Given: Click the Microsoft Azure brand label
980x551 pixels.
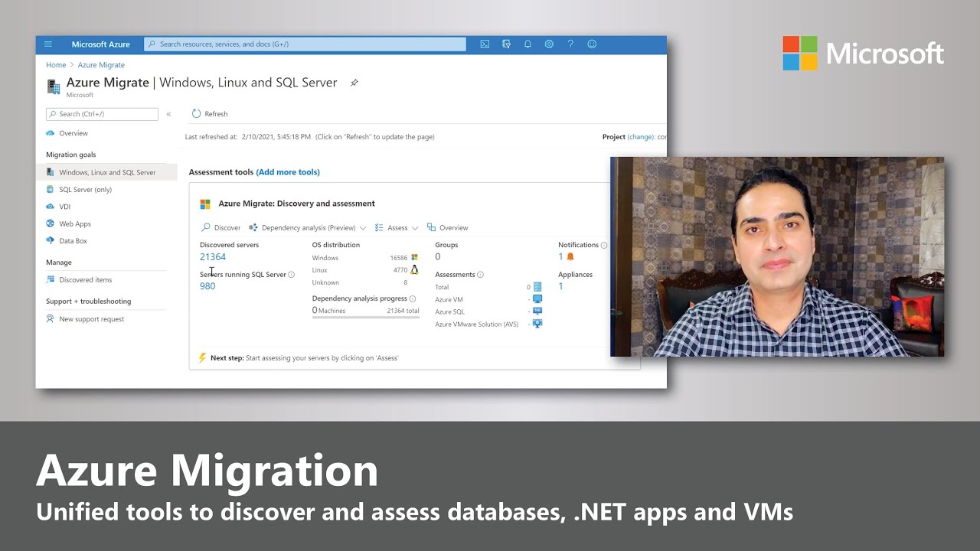Looking at the screenshot, I should [x=101, y=44].
